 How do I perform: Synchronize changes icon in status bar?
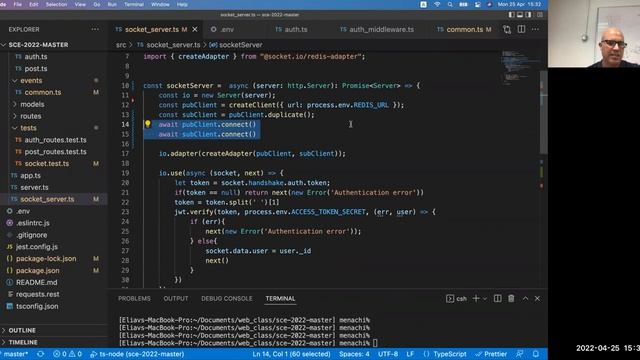pos(40,354)
